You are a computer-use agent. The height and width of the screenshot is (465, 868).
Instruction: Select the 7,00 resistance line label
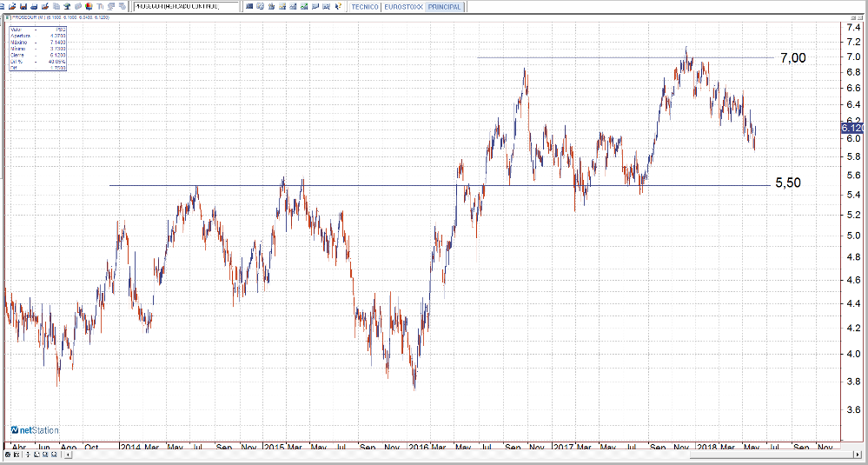(792, 58)
